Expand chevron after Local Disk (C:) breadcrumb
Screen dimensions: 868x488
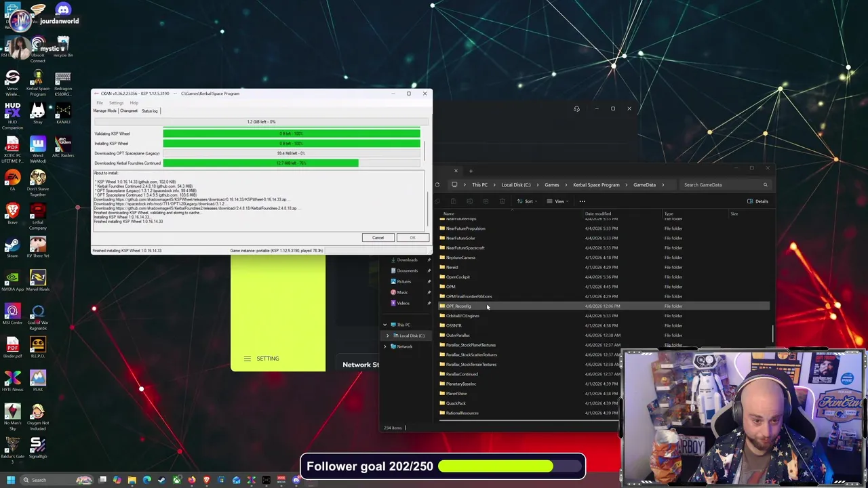pos(536,184)
